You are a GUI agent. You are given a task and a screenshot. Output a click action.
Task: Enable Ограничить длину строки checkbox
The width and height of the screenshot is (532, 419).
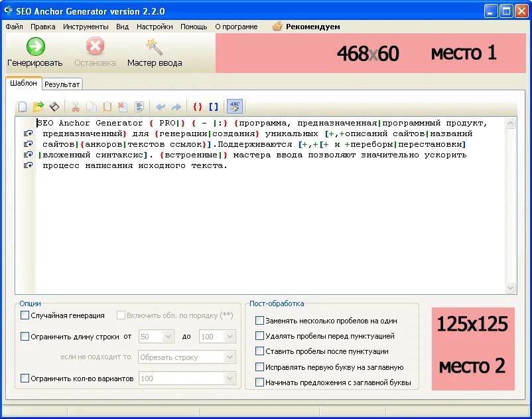(x=25, y=337)
